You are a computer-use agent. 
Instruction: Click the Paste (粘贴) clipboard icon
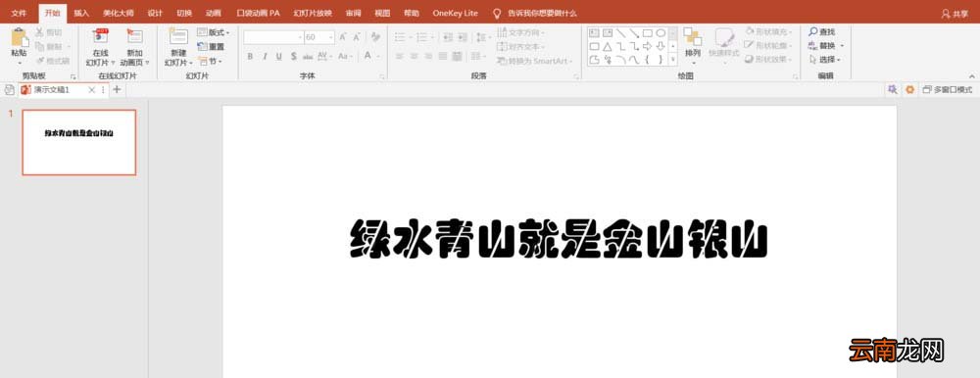(20, 37)
